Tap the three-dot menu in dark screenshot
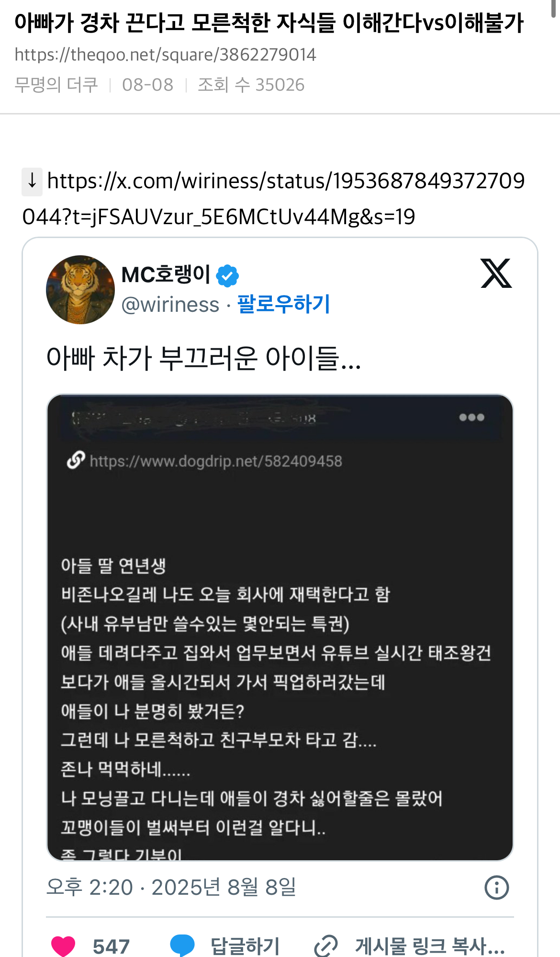The image size is (560, 957). [x=471, y=417]
